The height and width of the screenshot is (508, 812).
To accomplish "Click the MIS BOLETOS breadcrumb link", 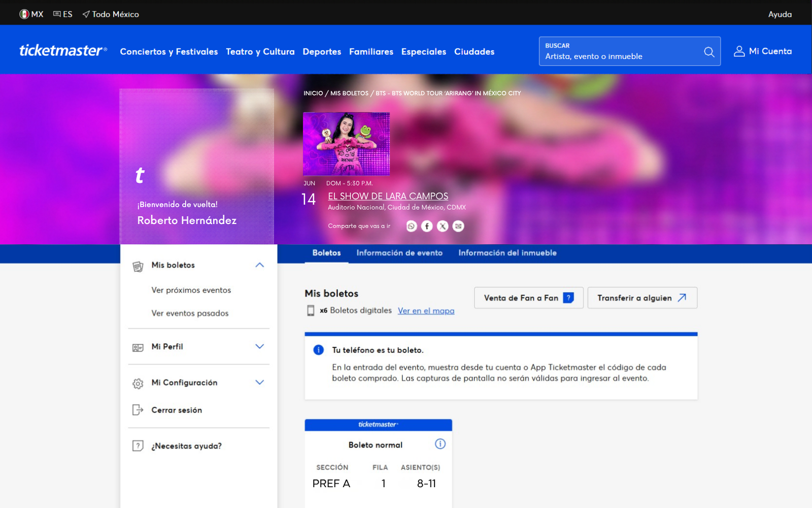I will pos(350,93).
